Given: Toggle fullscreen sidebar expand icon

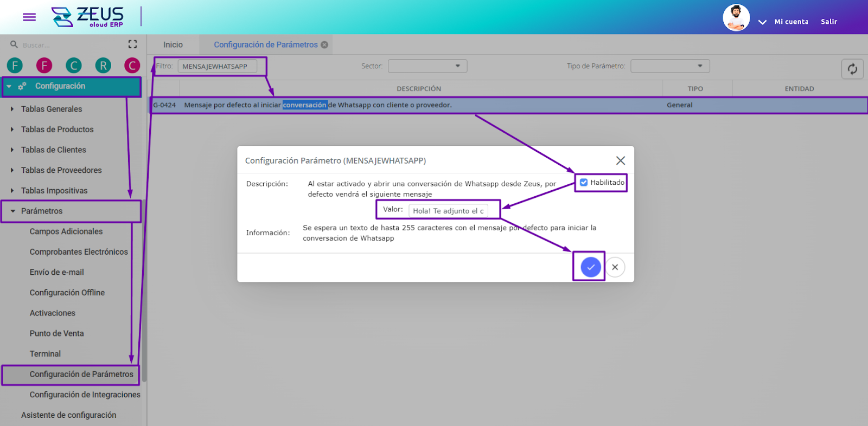Looking at the screenshot, I should tap(132, 44).
